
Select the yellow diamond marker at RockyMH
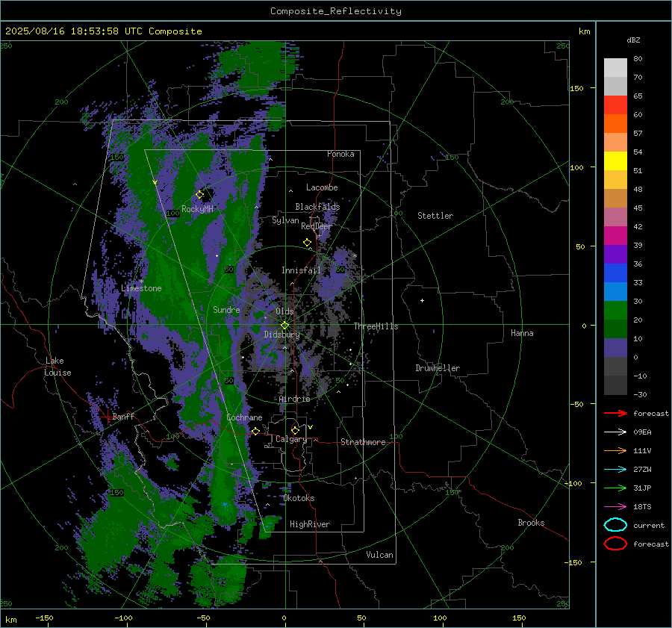199,195
